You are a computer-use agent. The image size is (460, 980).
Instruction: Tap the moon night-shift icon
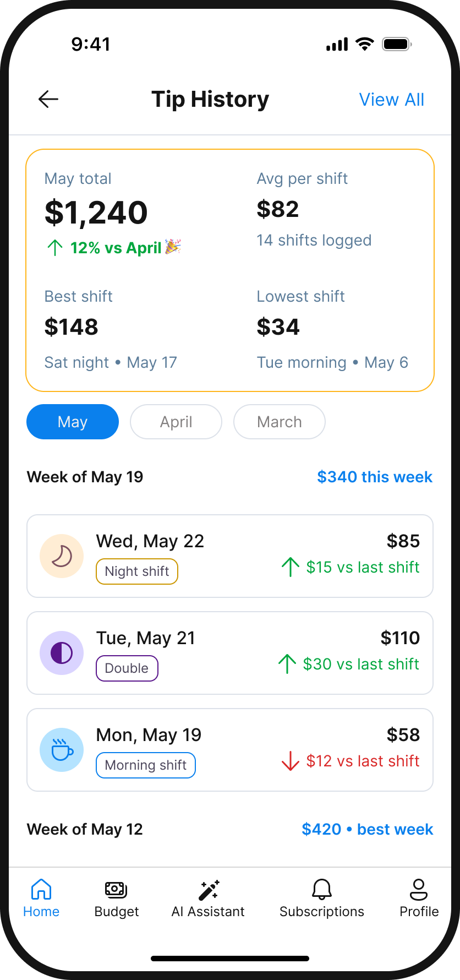pos(62,556)
